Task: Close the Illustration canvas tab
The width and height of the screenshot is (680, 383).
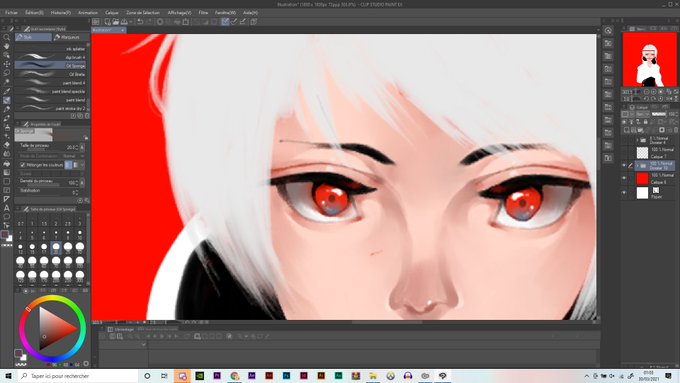Action: pyautogui.click(x=123, y=30)
